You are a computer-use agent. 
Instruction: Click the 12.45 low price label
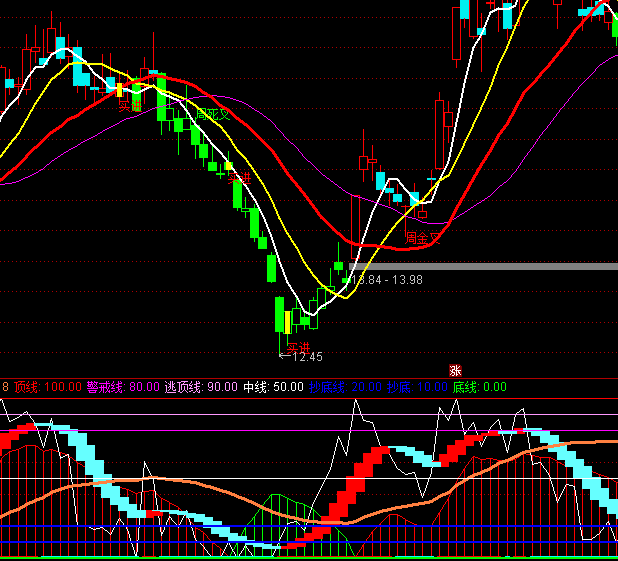point(307,356)
